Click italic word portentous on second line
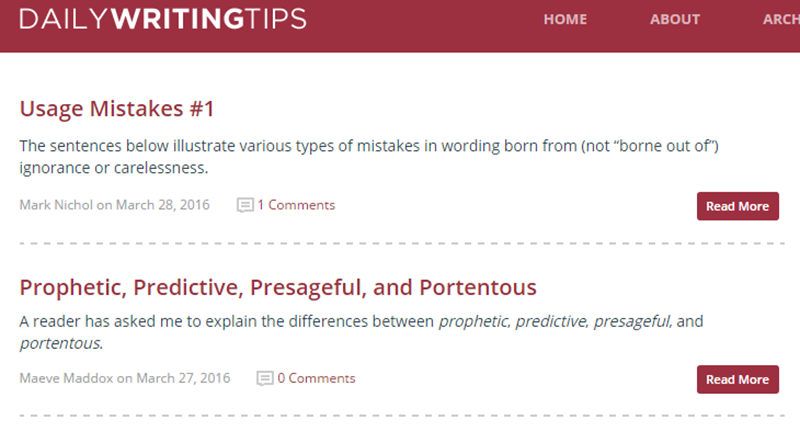 (61, 343)
